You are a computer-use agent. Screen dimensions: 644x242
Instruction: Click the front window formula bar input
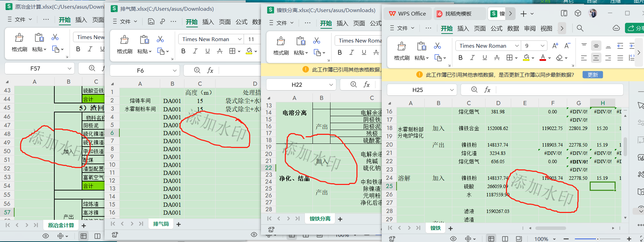[559, 90]
